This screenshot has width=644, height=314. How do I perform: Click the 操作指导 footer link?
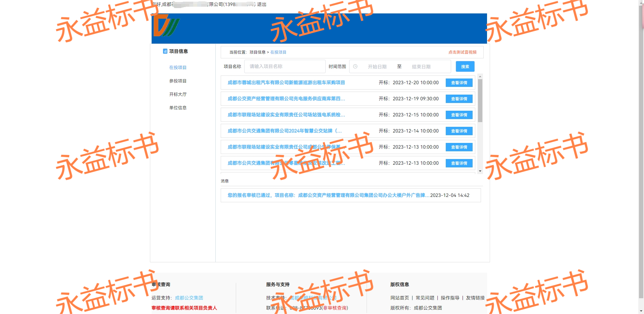[x=450, y=298]
